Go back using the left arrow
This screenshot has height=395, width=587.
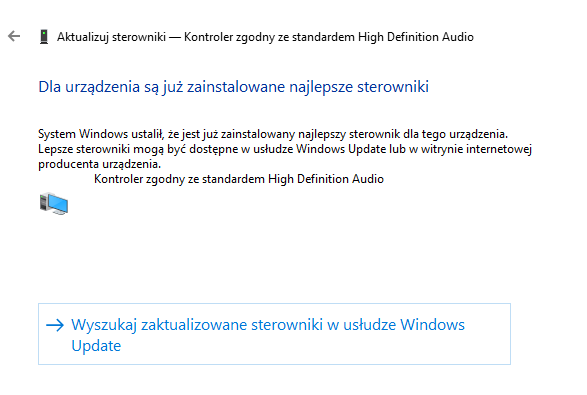(x=14, y=36)
